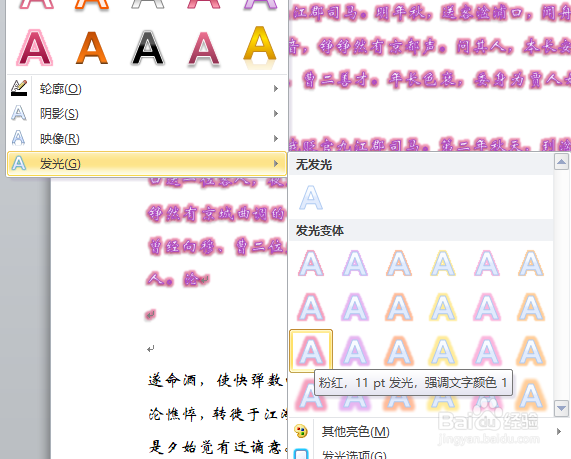This screenshot has height=459, width=571.
Task: Apply the no-glow A under 无发光
Action: tap(311, 197)
